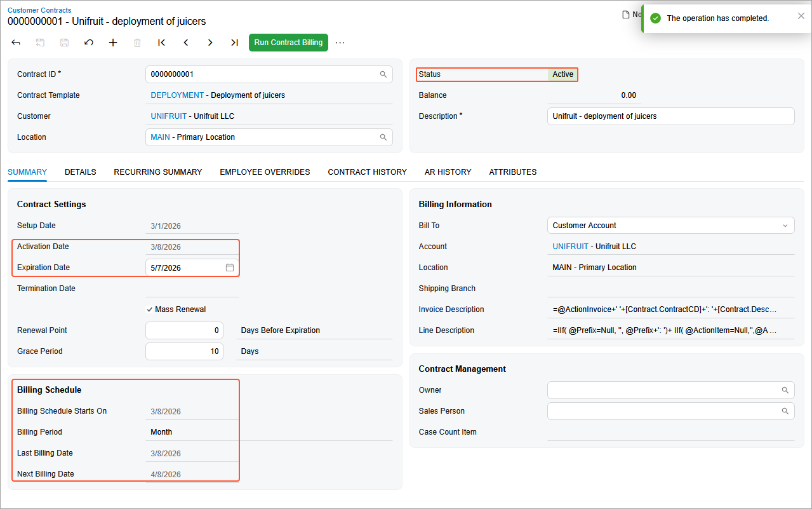Click the Add New Record plus icon
This screenshot has height=509, width=812.
112,43
